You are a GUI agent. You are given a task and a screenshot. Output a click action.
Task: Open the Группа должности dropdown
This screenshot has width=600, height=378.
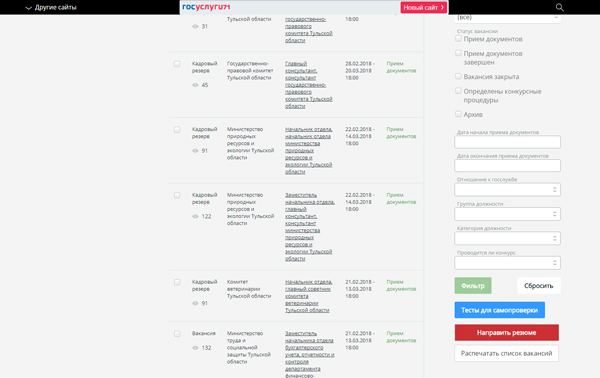point(507,214)
